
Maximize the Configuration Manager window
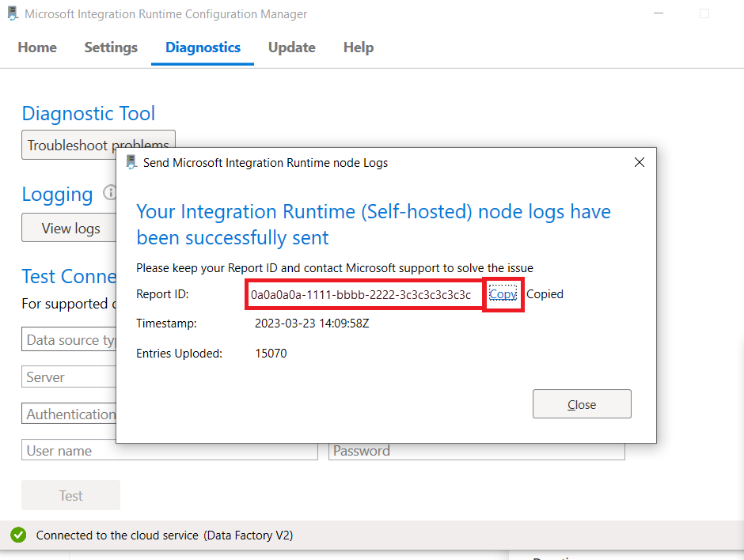704,13
